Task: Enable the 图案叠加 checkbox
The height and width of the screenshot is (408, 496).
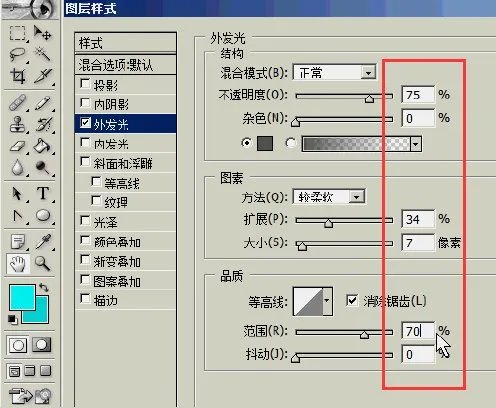Action: [x=85, y=280]
